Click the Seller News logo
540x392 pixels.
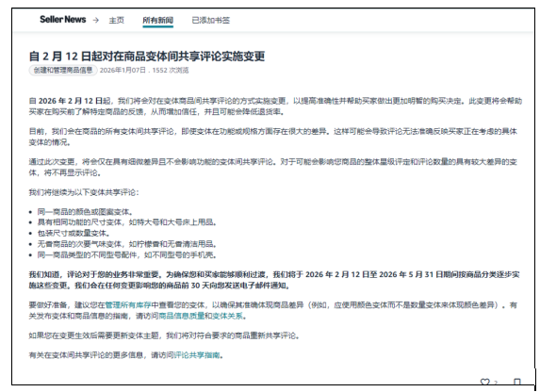tap(63, 19)
